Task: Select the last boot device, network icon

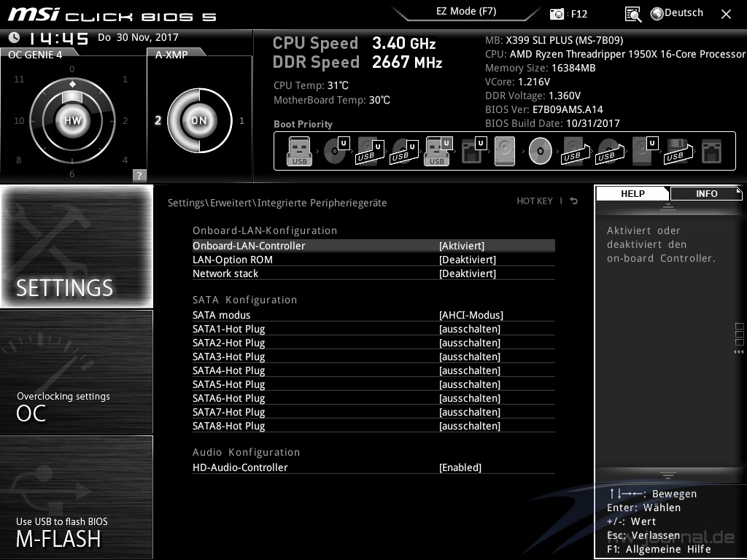Action: (712, 151)
